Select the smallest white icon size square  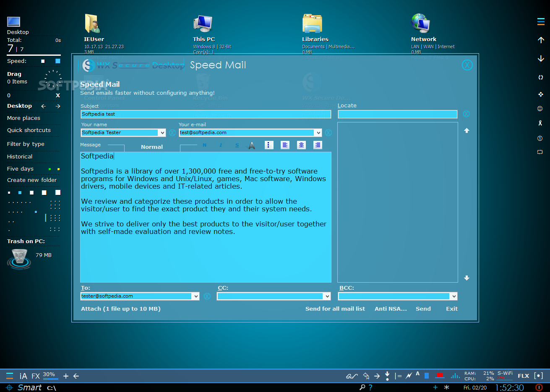pos(9,193)
